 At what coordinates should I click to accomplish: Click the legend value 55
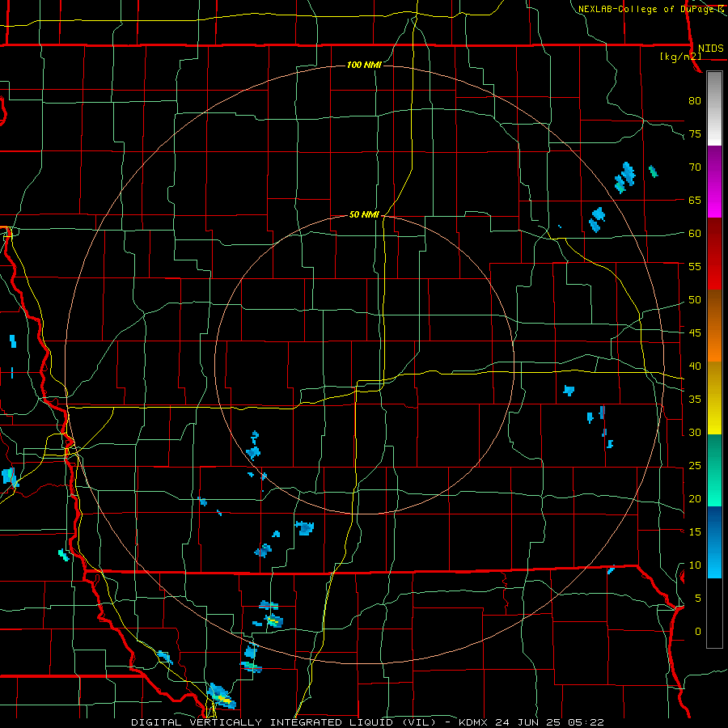695,266
